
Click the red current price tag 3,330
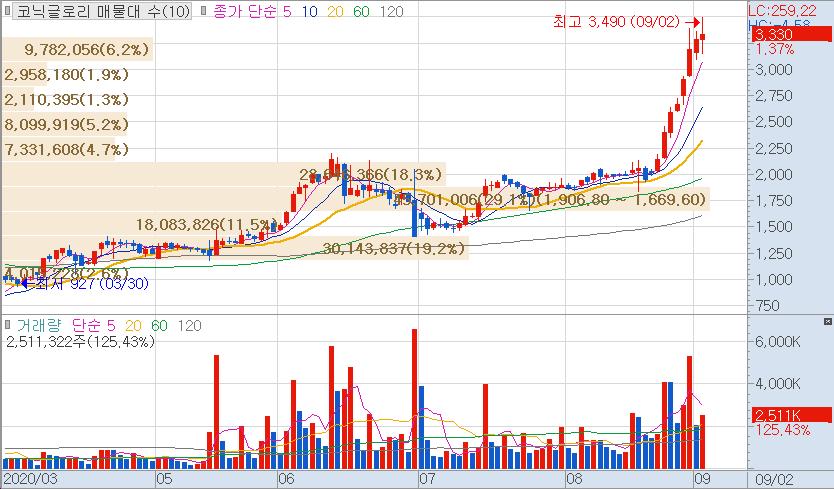[x=791, y=35]
